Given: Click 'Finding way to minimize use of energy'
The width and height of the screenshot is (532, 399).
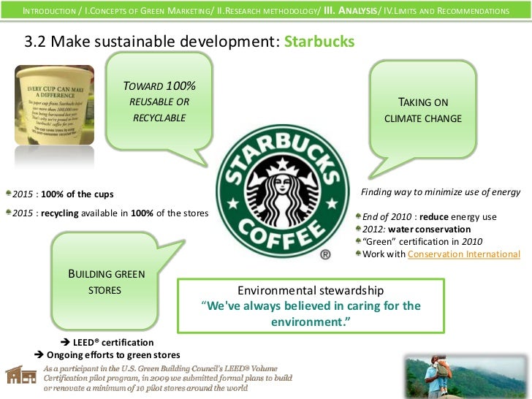Looking at the screenshot, I should (441, 192).
